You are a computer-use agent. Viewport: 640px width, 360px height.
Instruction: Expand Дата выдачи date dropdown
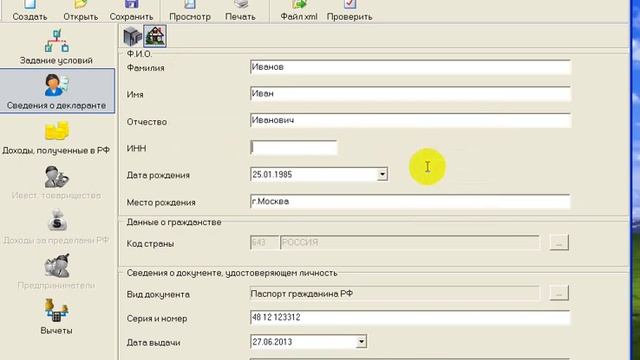[361, 342]
